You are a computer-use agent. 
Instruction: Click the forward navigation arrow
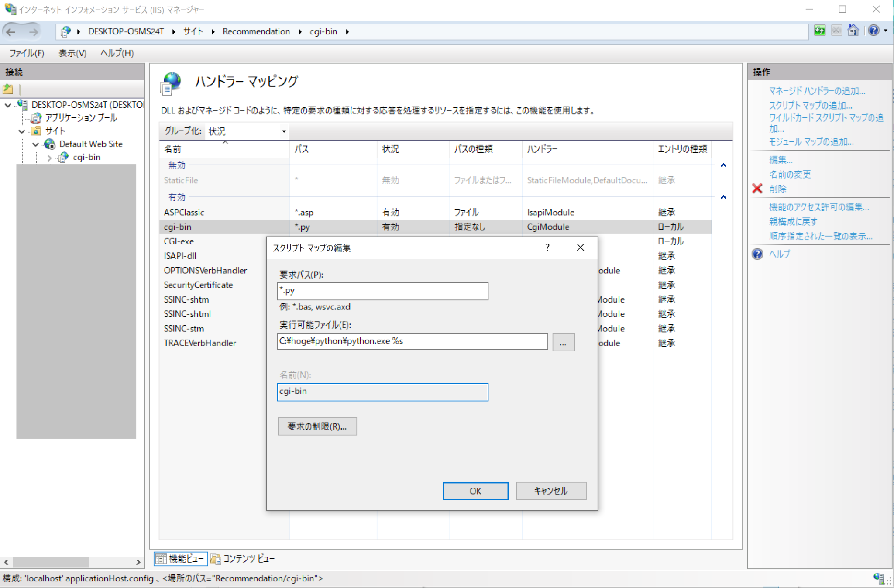(34, 31)
